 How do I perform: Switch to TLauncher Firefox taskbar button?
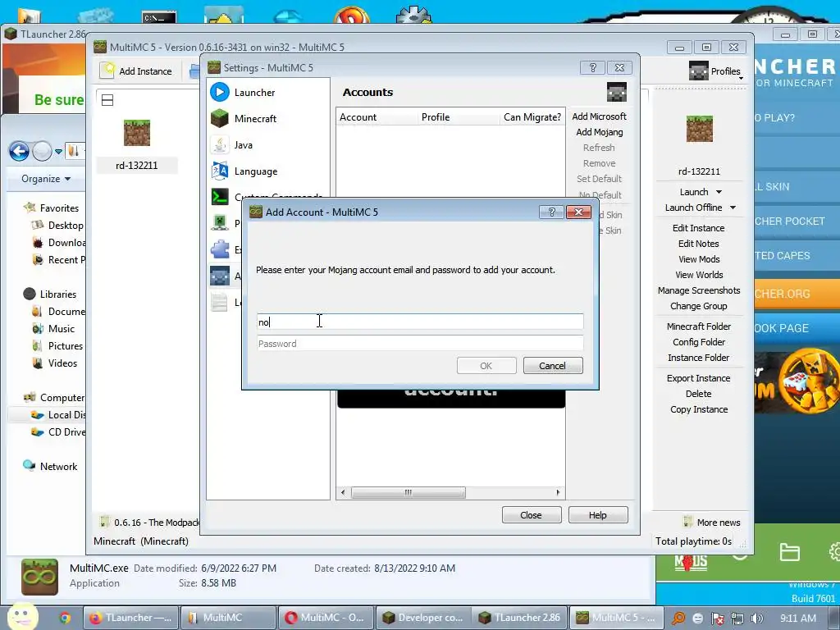[130, 618]
